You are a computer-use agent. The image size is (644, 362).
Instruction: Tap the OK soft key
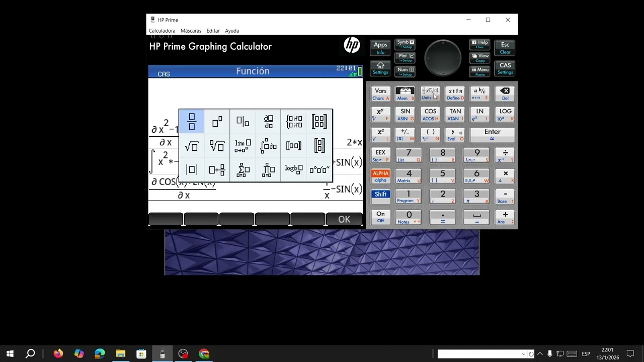(344, 219)
